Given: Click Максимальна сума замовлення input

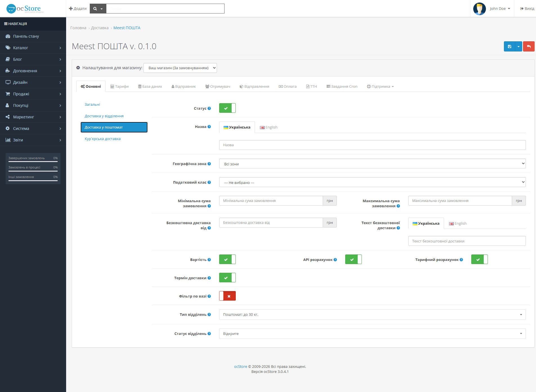Looking at the screenshot, I should click(460, 200).
